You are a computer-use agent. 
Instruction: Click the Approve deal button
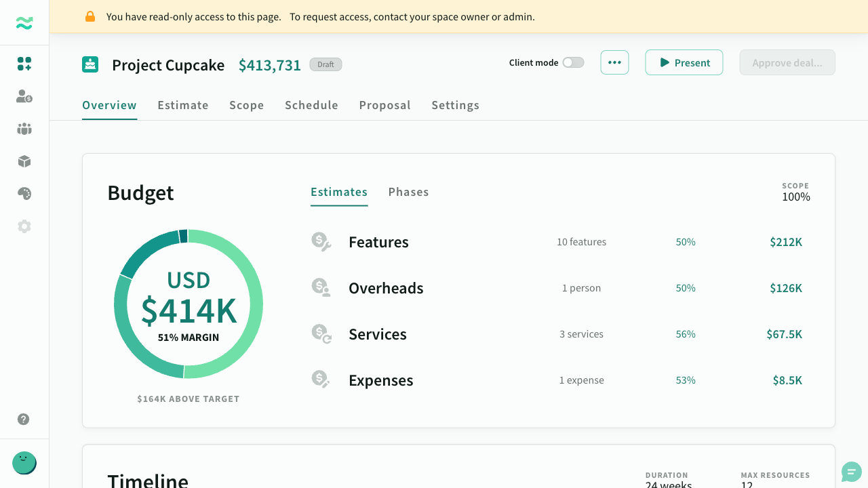[787, 62]
